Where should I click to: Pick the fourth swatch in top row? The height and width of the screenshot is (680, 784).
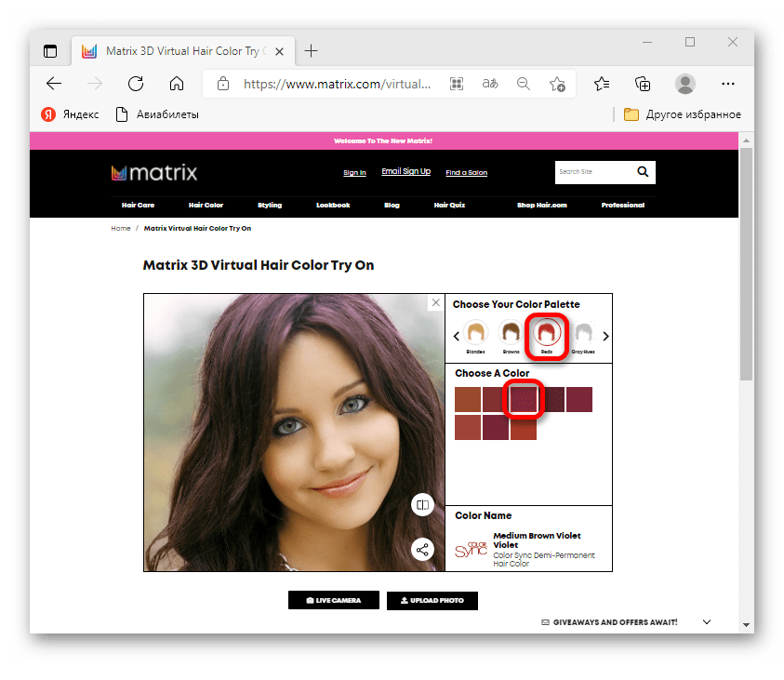tap(553, 399)
